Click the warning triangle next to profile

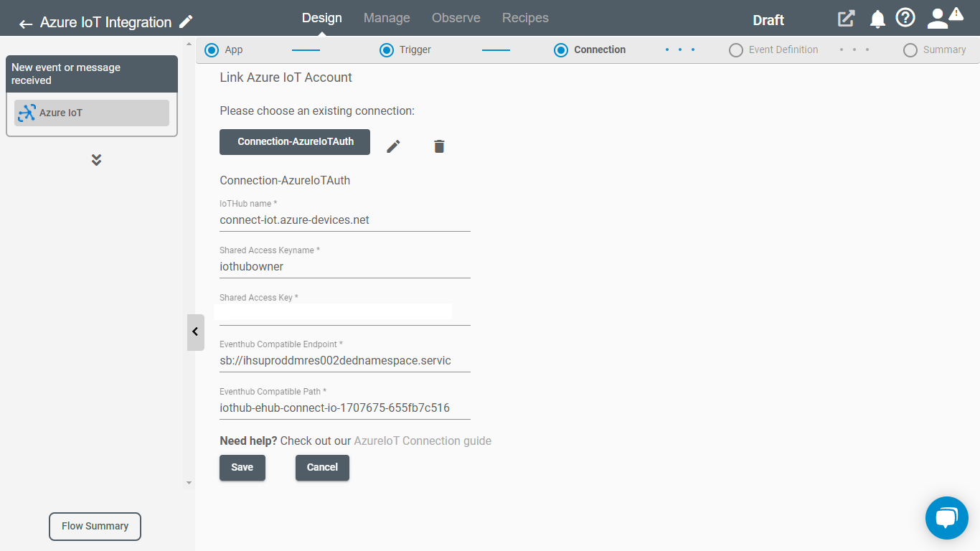point(956,14)
